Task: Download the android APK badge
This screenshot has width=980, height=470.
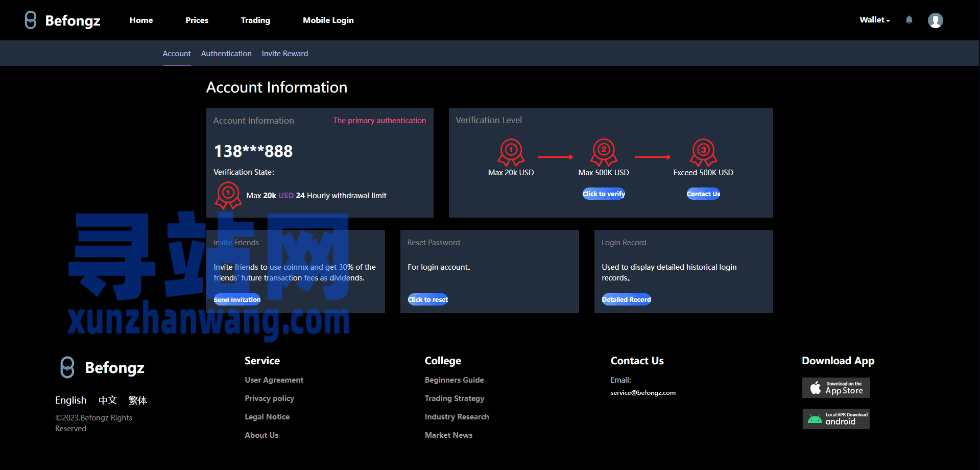Action: pos(836,419)
